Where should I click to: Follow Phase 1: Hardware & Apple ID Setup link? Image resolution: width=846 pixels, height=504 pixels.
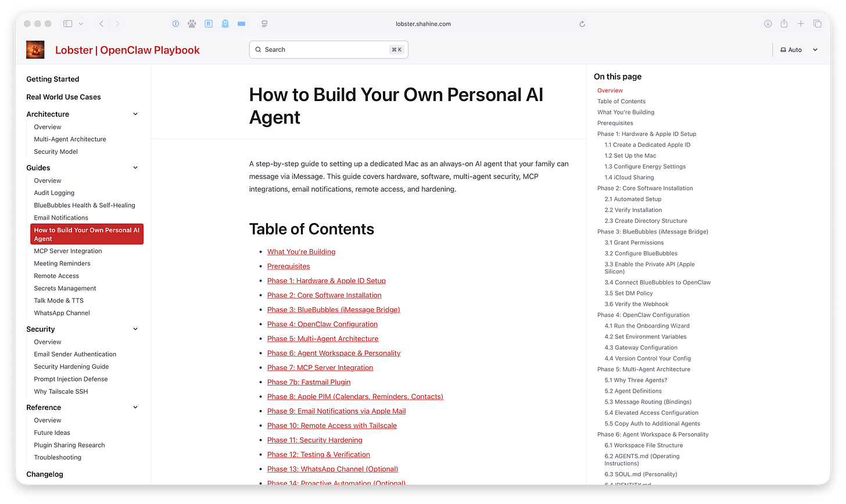point(327,281)
